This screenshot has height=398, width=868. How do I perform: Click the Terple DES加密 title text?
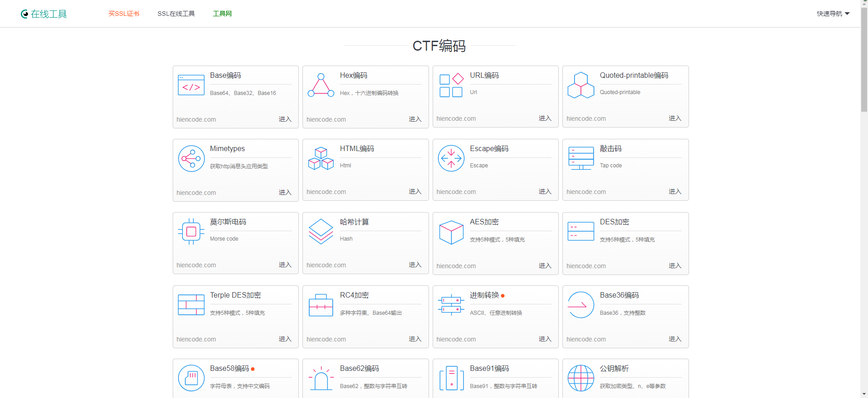tap(236, 295)
